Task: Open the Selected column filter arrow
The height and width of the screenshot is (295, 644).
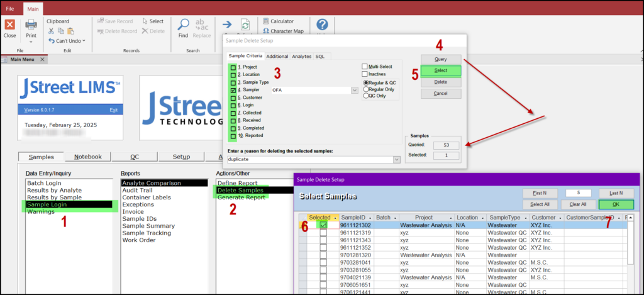Action: [336, 218]
